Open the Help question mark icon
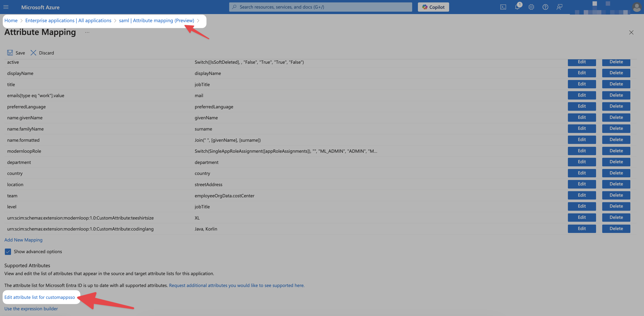Image resolution: width=644 pixels, height=316 pixels. point(545,7)
